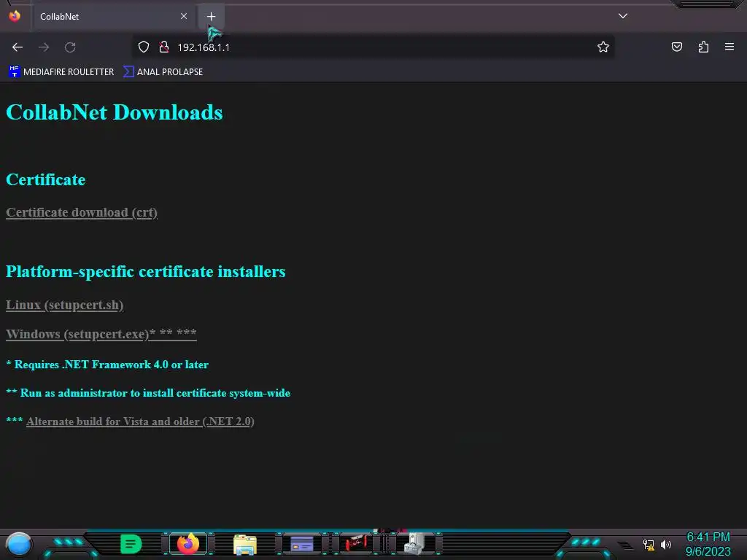747x560 pixels.
Task: Open the tracking protection shield
Action: (144, 47)
